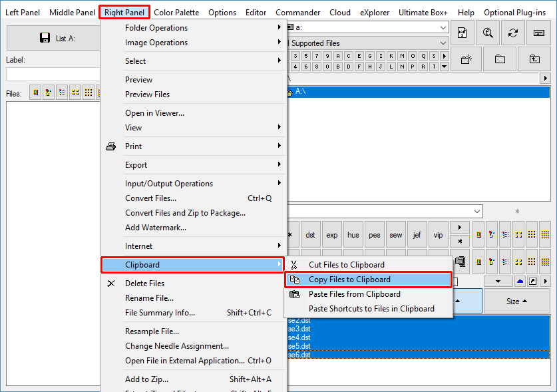The width and height of the screenshot is (557, 392).
Task: Open the Optional Plug-ins menu
Action: (x=514, y=13)
